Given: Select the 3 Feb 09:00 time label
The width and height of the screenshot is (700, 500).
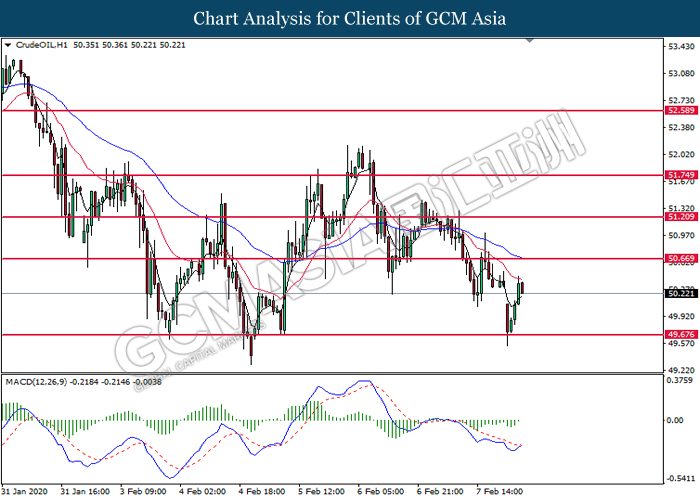Looking at the screenshot, I should click(142, 492).
